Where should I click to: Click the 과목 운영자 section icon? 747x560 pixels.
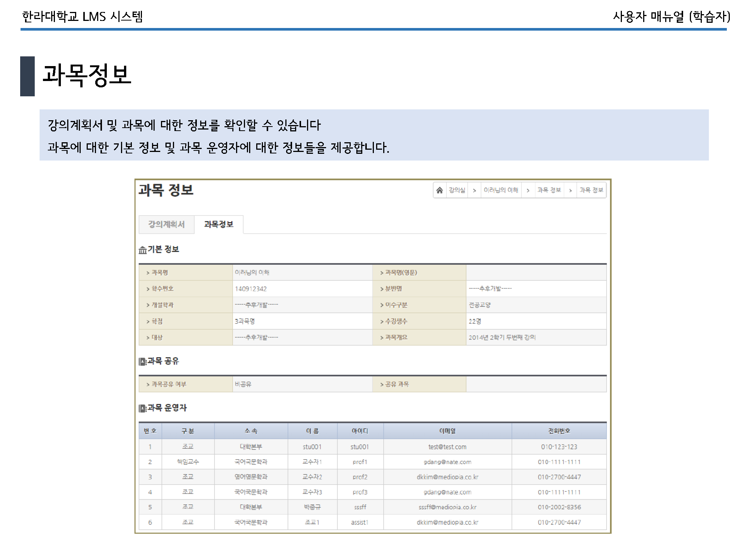tap(142, 408)
